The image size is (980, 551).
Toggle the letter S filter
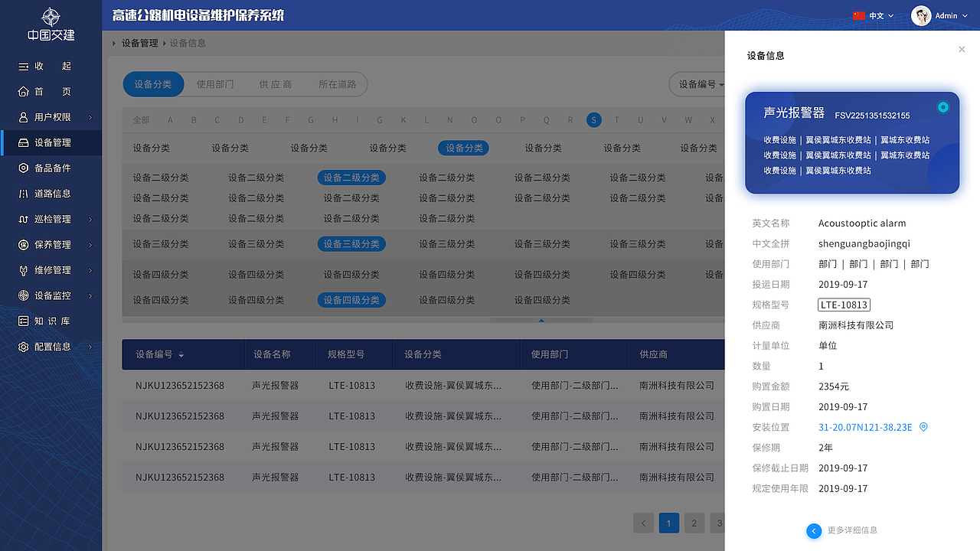(x=593, y=120)
